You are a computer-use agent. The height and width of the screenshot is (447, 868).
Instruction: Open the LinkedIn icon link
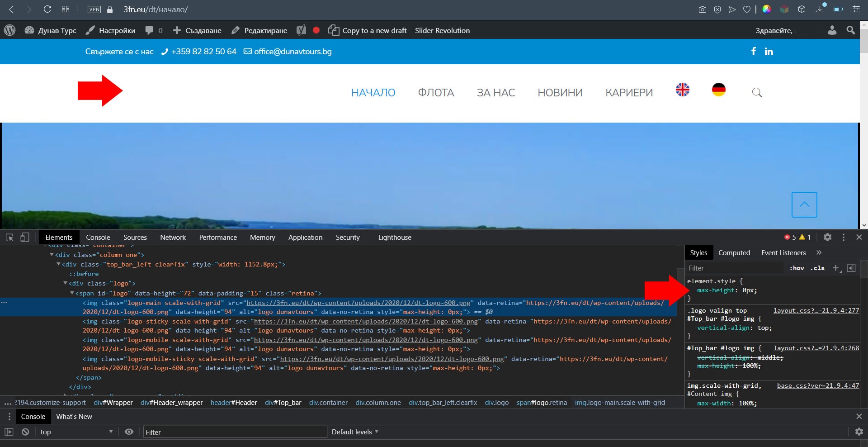point(769,52)
